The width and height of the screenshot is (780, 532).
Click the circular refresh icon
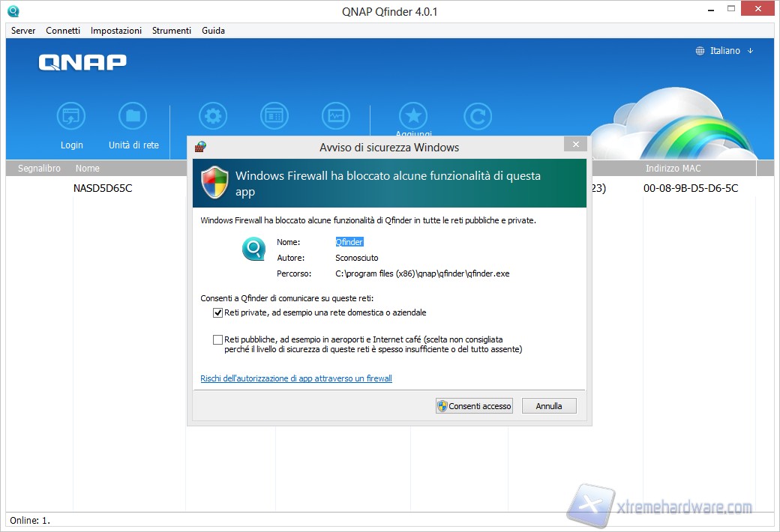pyautogui.click(x=478, y=117)
